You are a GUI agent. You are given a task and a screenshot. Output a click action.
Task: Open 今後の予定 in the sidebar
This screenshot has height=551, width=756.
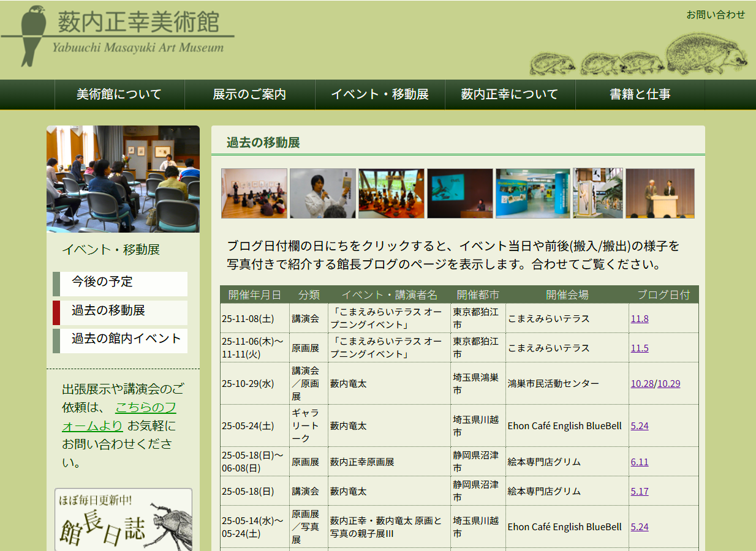pyautogui.click(x=102, y=282)
